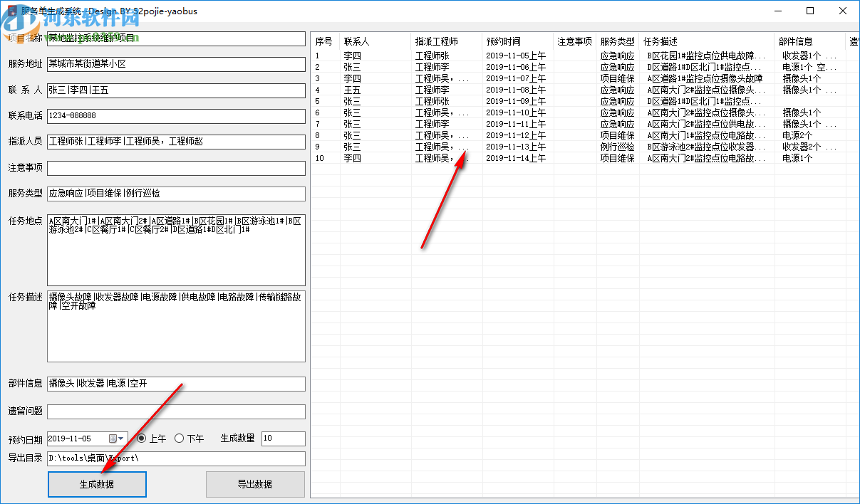Screen dimensions: 860x504
Task: Click the 联系电话 input field
Action: 176,115
